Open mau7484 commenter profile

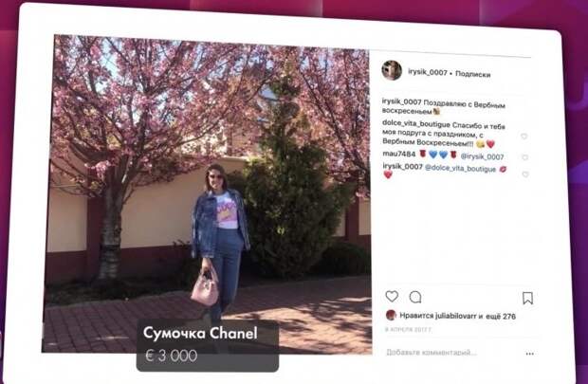click(x=399, y=154)
